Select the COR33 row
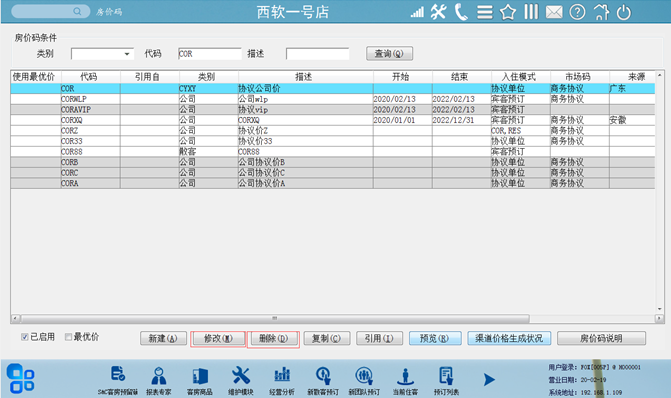This screenshot has width=671, height=398. (333, 141)
